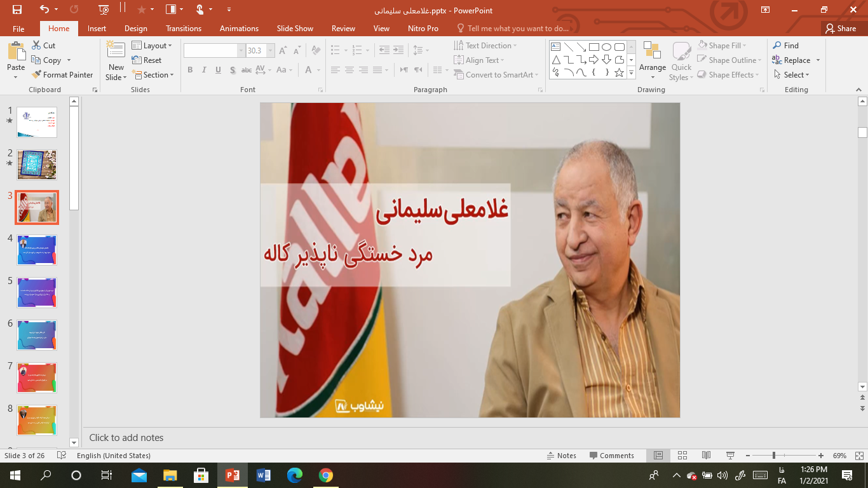Click the Save icon in title bar

tap(17, 10)
